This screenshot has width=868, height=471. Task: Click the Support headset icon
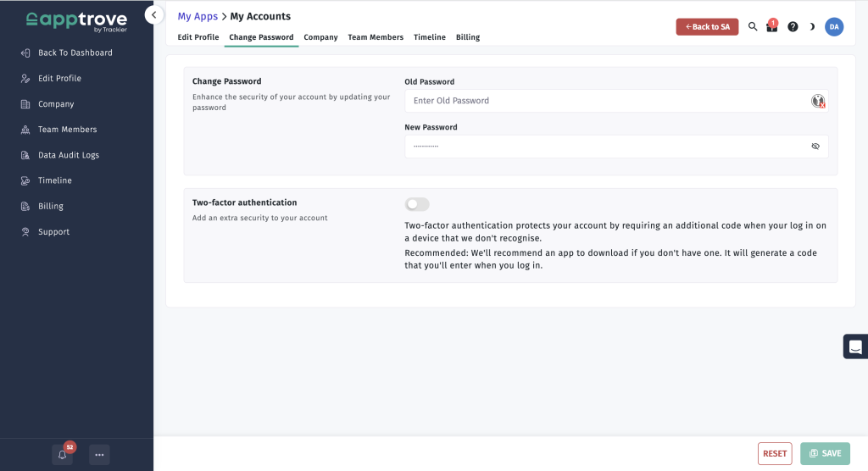25,232
